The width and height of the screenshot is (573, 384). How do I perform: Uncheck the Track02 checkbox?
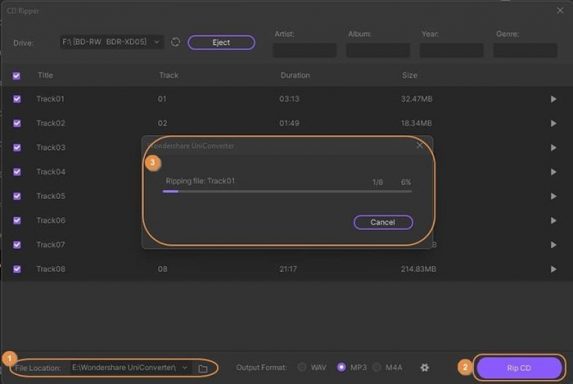[17, 123]
